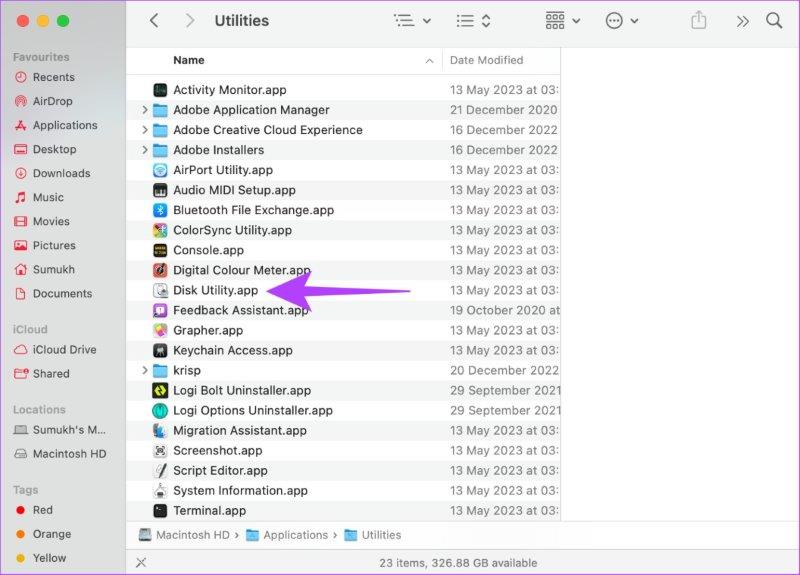Select Macintosh HD in sidebar Locations
Viewport: 800px width, 575px height.
tap(60, 454)
